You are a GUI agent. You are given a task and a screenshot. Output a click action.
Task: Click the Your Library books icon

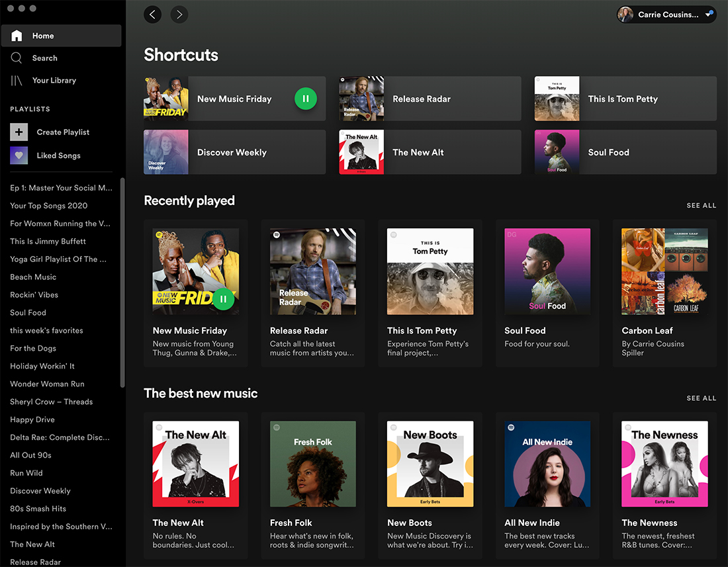pos(17,80)
